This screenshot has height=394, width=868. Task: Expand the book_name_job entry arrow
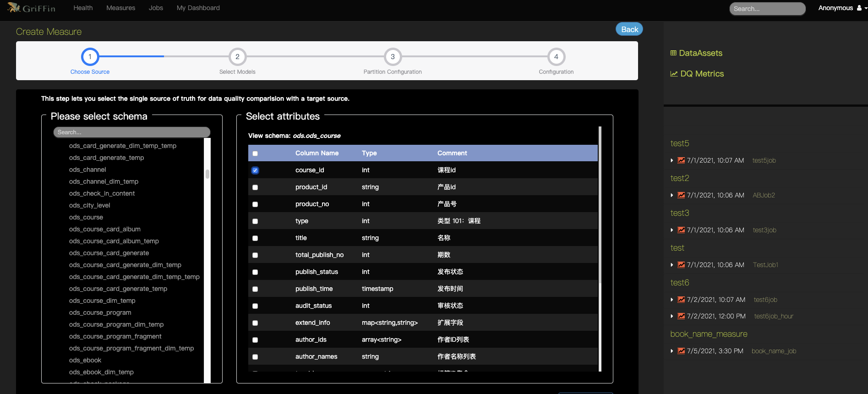pyautogui.click(x=672, y=351)
